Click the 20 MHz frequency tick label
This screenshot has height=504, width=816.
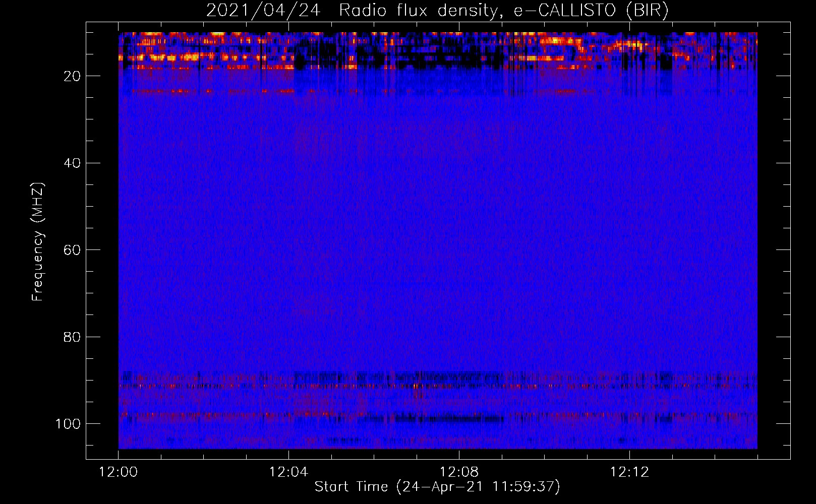click(72, 76)
